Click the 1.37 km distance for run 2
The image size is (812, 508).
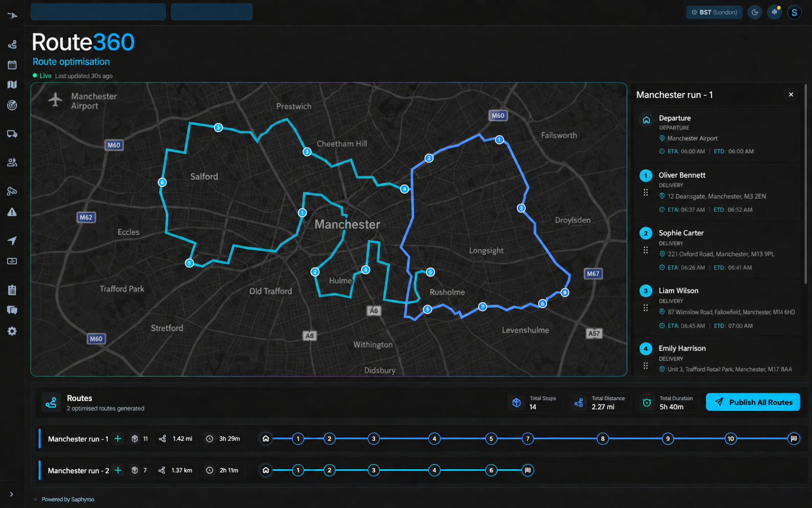pyautogui.click(x=182, y=471)
